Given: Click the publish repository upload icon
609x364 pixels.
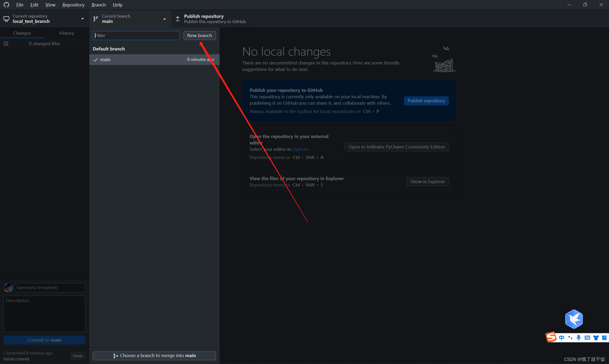Looking at the screenshot, I should (x=178, y=19).
